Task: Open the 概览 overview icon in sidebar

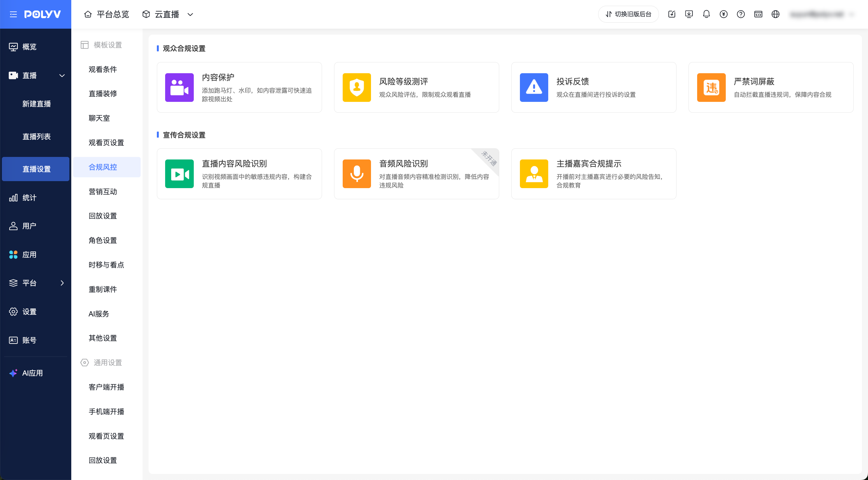Action: [13, 46]
